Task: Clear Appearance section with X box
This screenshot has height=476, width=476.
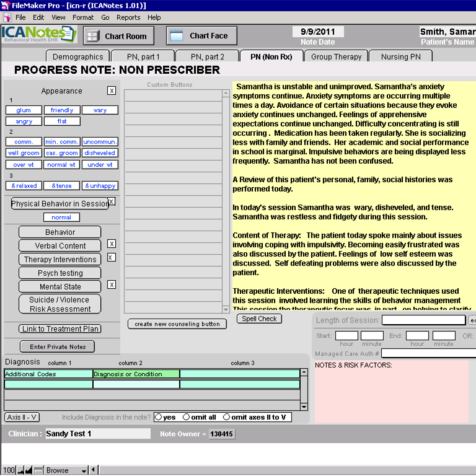Action: 112,90
